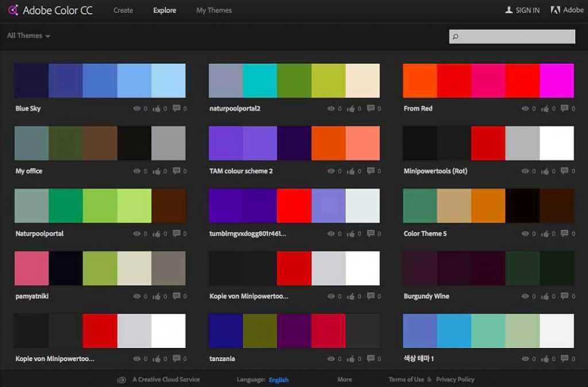This screenshot has height=387, width=588.
Task: Click the thumbs-up icon for Blue Sky
Action: [x=156, y=109]
